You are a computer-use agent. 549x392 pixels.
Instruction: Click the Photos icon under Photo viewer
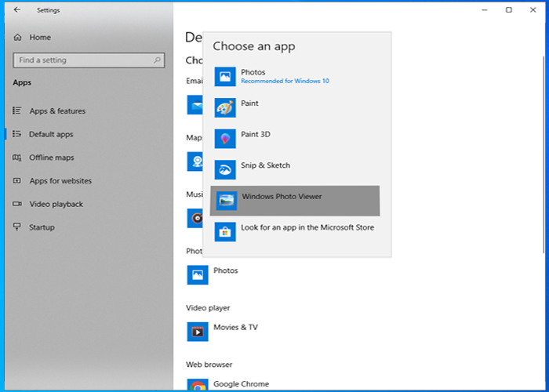pos(198,274)
